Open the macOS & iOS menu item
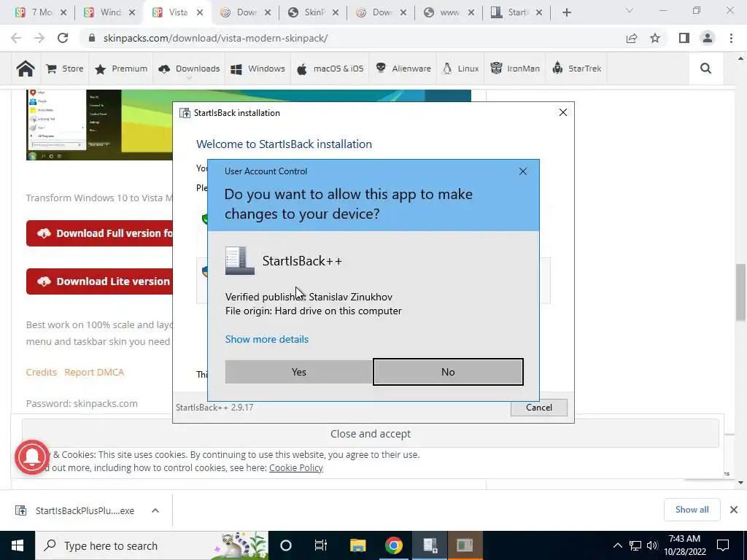Image resolution: width=747 pixels, height=560 pixels. click(330, 69)
